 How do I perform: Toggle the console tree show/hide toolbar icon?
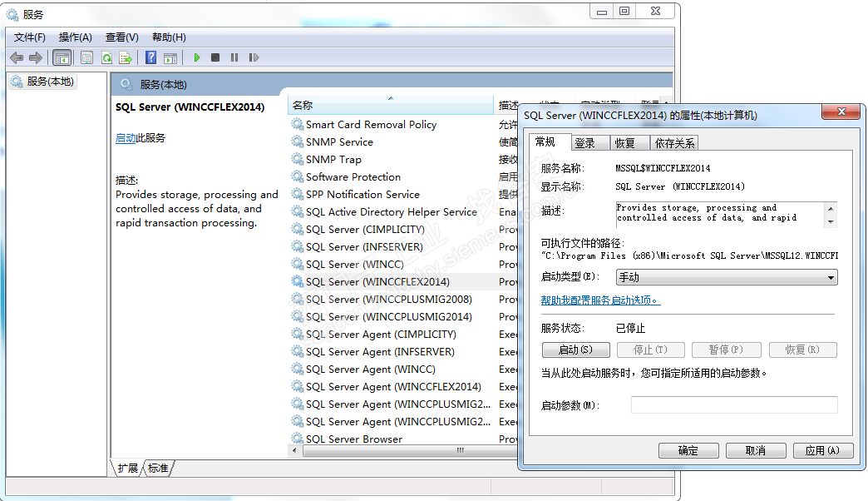tap(62, 57)
